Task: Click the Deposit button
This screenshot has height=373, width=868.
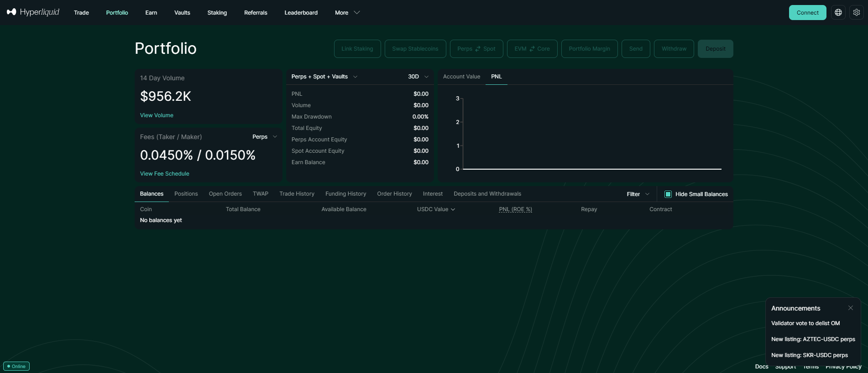Action: pyautogui.click(x=716, y=49)
